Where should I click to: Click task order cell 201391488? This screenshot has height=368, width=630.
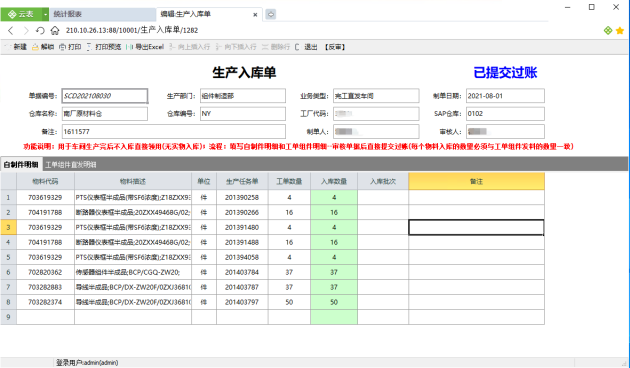242,242
